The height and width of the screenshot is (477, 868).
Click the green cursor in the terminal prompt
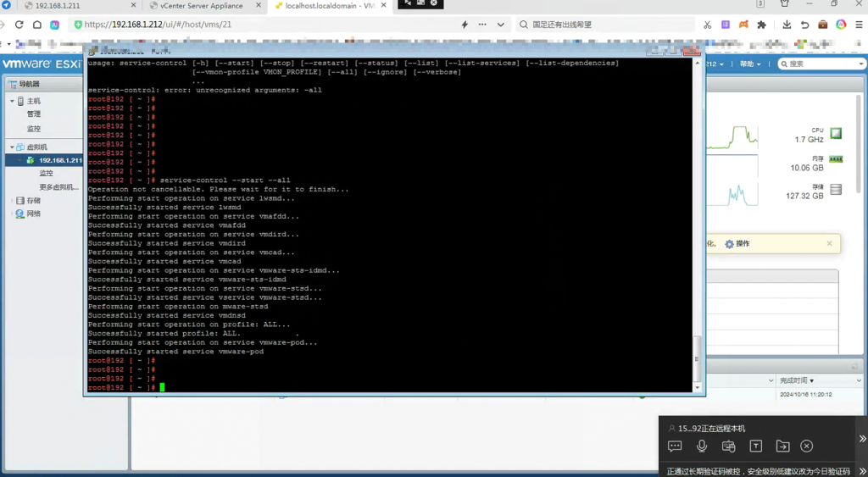click(x=162, y=387)
